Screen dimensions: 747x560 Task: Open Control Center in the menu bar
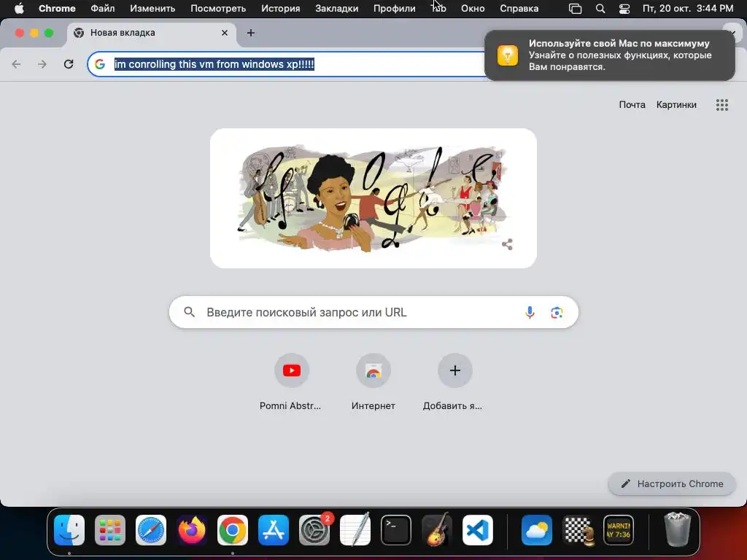pyautogui.click(x=624, y=9)
